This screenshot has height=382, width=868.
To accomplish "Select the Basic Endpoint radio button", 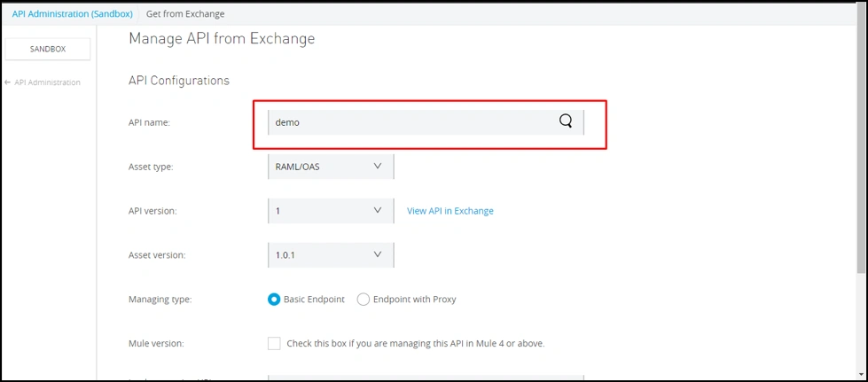I will click(x=274, y=300).
